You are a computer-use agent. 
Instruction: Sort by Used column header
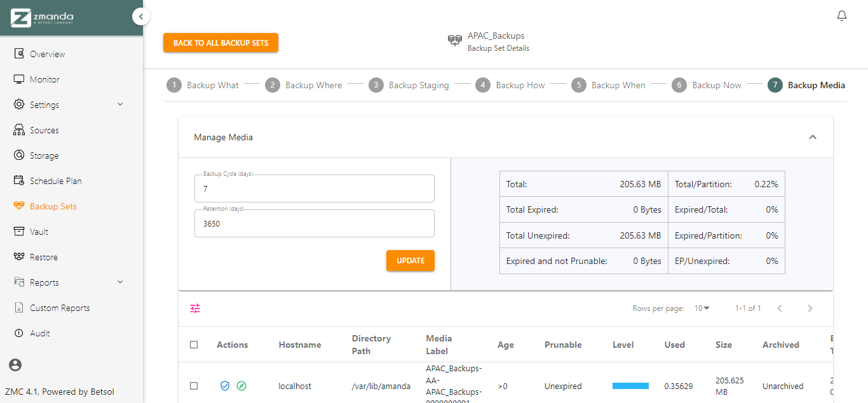pyautogui.click(x=675, y=345)
